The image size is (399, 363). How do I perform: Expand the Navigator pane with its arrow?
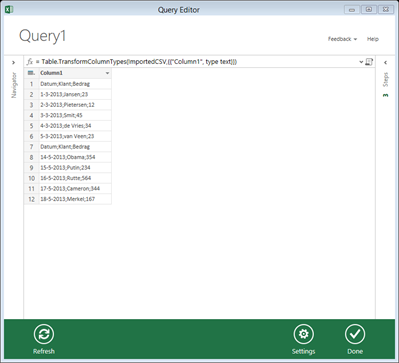click(13, 62)
